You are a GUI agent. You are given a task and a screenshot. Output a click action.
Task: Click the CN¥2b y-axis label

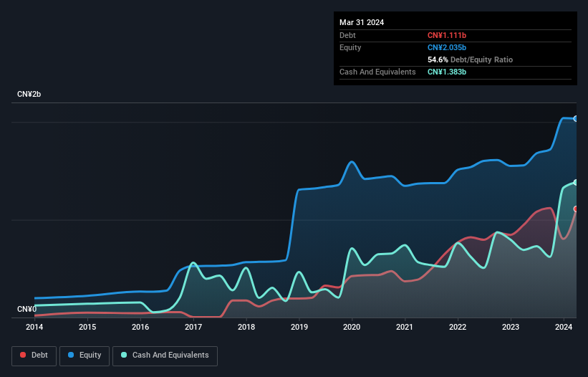(x=32, y=95)
